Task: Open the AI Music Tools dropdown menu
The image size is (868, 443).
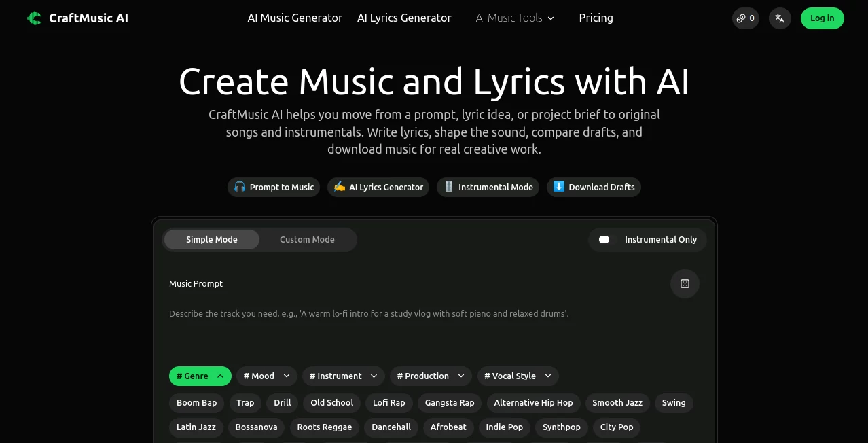Action: tap(515, 18)
